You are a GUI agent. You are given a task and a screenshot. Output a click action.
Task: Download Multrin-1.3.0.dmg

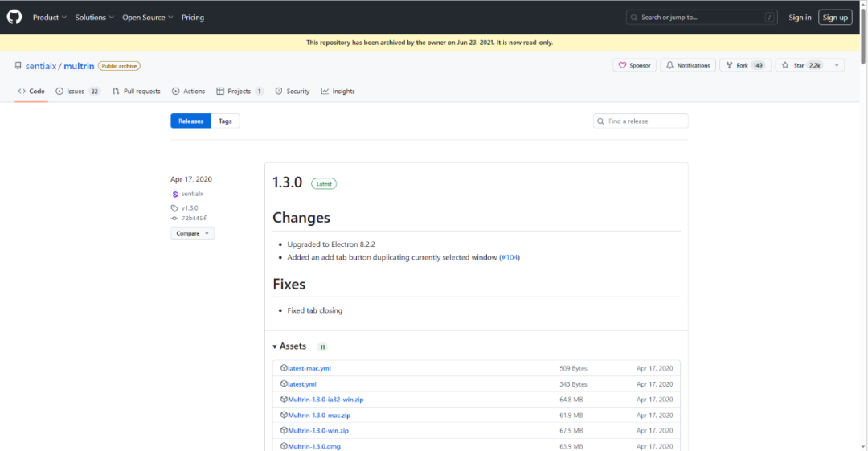tap(314, 446)
